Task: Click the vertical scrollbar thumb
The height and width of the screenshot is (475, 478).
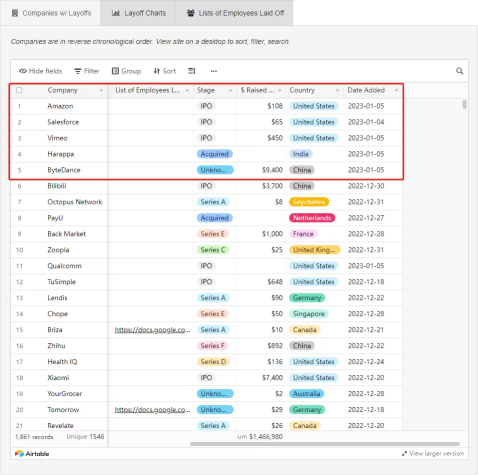Action: [464, 104]
